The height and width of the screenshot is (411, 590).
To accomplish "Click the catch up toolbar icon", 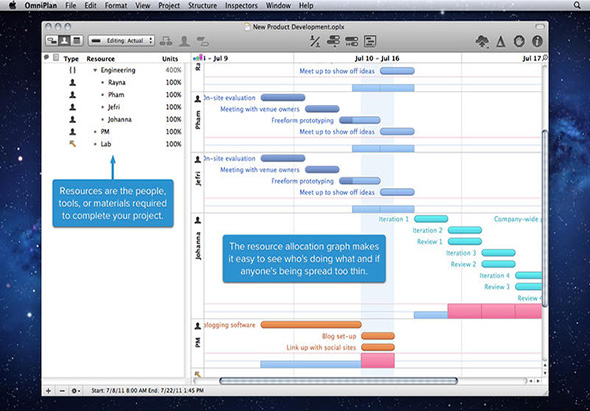I will coord(333,41).
